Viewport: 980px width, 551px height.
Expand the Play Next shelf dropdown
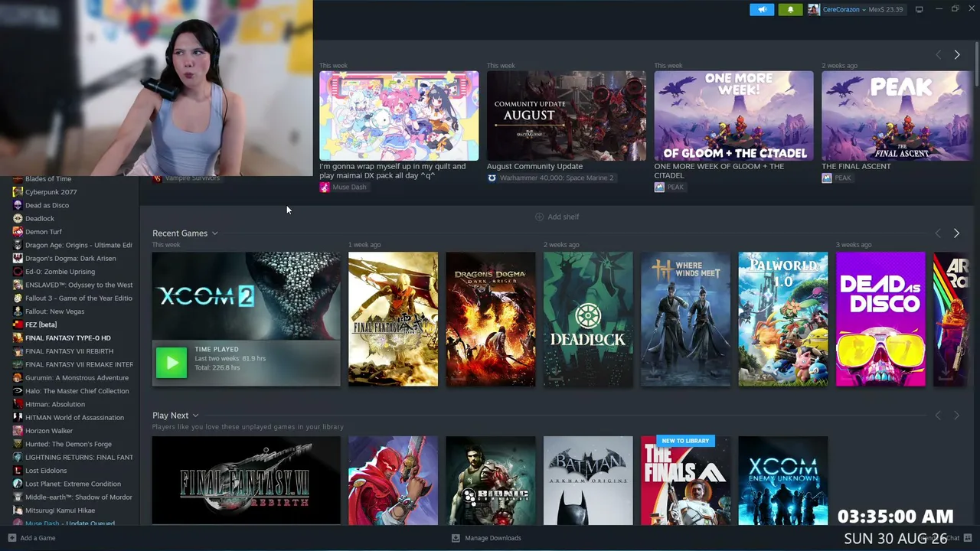(195, 416)
